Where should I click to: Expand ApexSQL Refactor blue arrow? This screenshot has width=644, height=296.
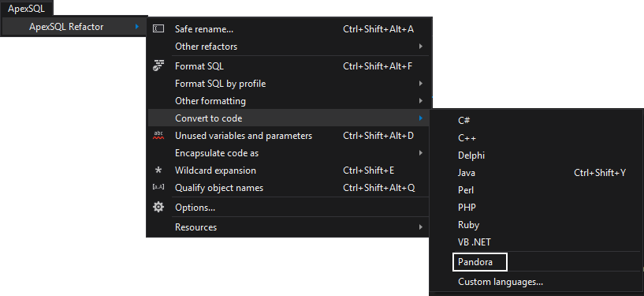pos(137,27)
